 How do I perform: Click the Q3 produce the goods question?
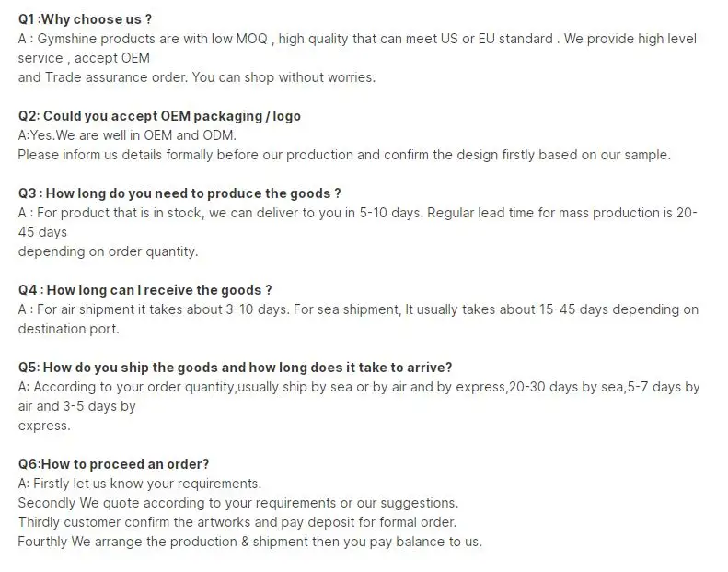coord(179,193)
